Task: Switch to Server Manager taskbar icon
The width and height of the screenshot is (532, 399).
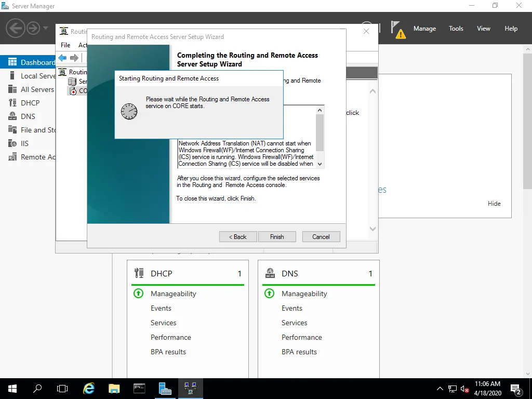Action: 165,389
